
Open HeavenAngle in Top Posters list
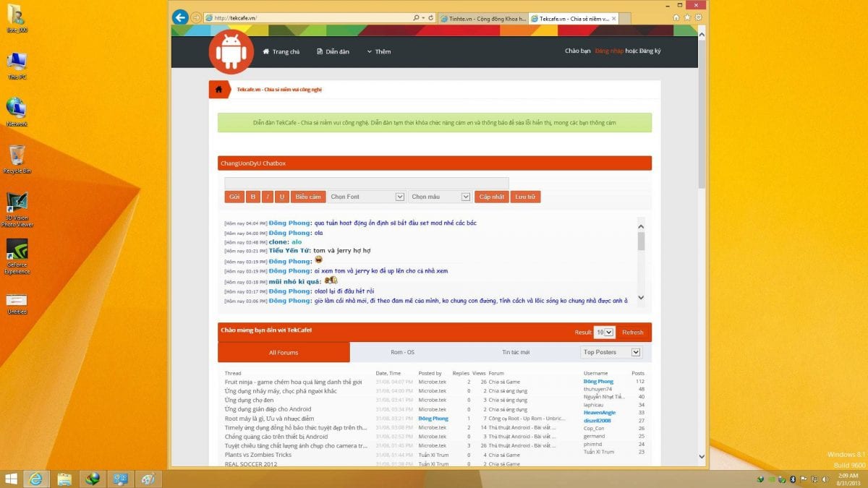click(x=599, y=412)
